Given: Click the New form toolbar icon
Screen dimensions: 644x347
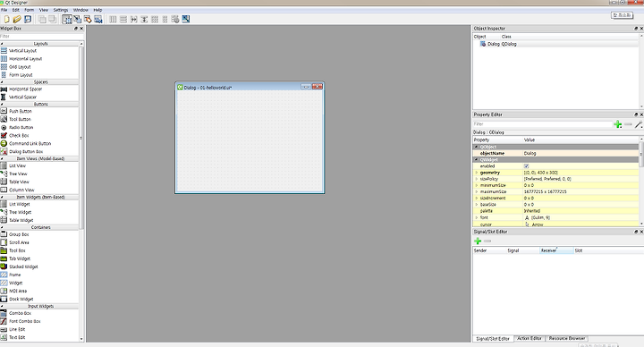Looking at the screenshot, I should click(6, 20).
